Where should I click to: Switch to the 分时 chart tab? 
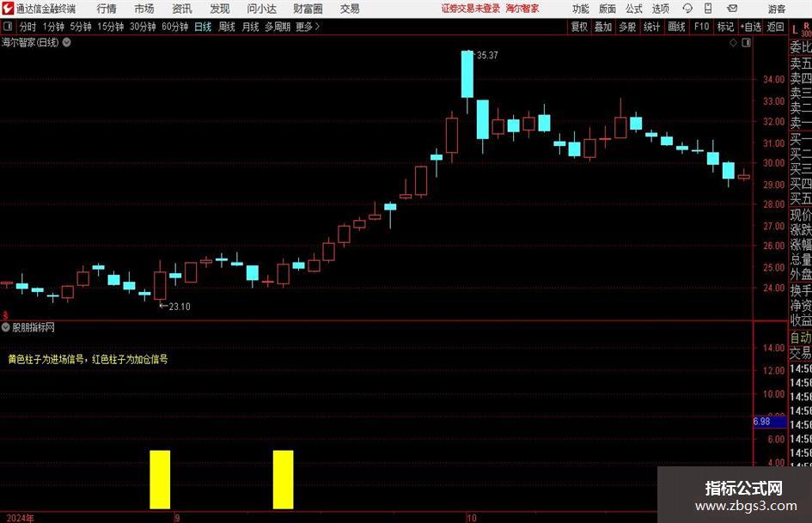(x=28, y=27)
